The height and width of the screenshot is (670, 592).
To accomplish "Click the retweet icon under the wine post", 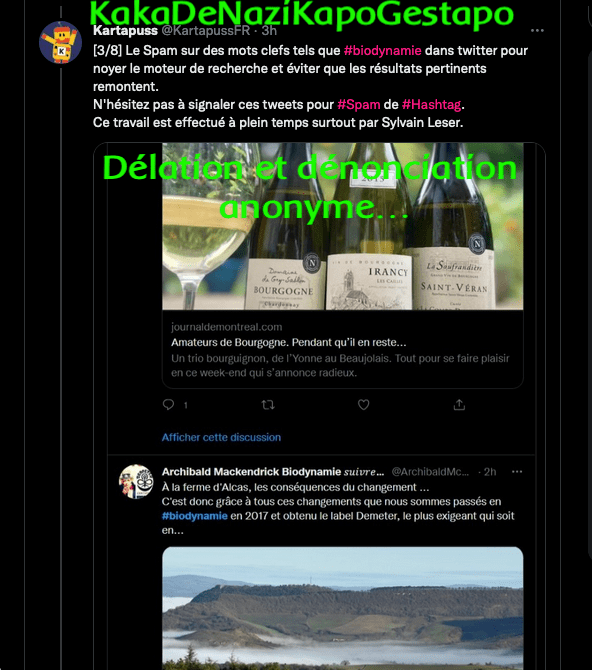I will (268, 404).
